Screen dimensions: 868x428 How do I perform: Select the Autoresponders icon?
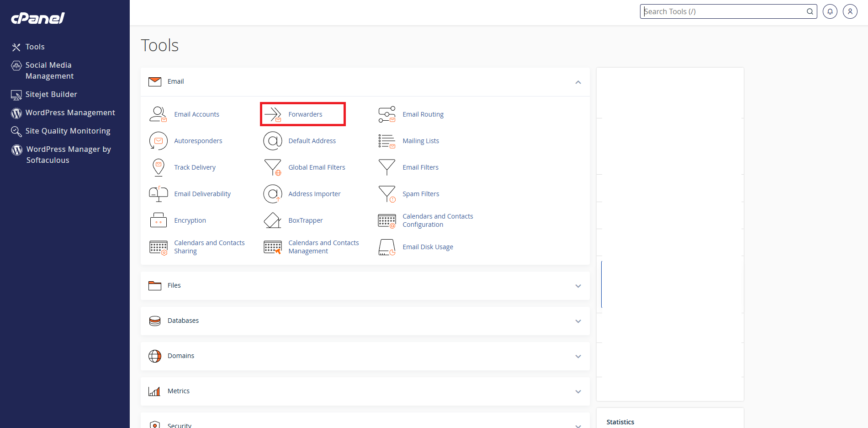tap(158, 141)
